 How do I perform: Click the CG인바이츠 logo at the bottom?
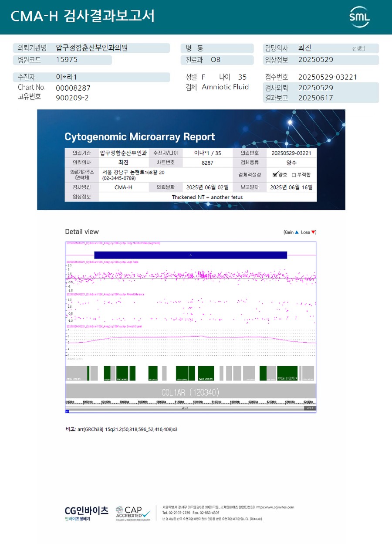[86, 513]
